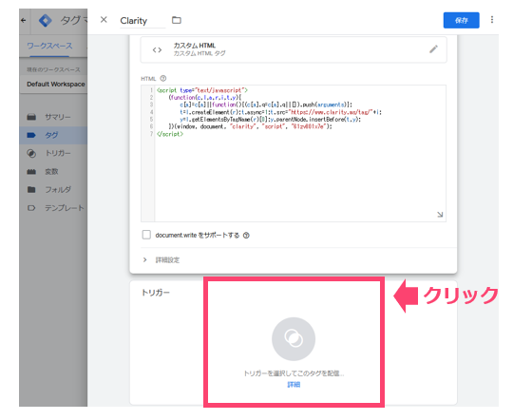Enable document.write をサポートする checkbox
Image resolution: width=532 pixels, height=420 pixels.
(146, 235)
